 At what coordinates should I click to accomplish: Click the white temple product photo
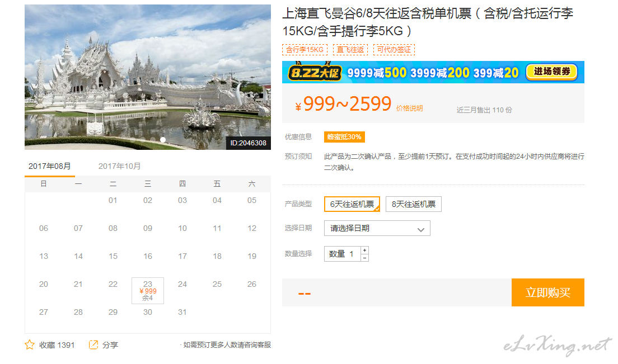147,77
